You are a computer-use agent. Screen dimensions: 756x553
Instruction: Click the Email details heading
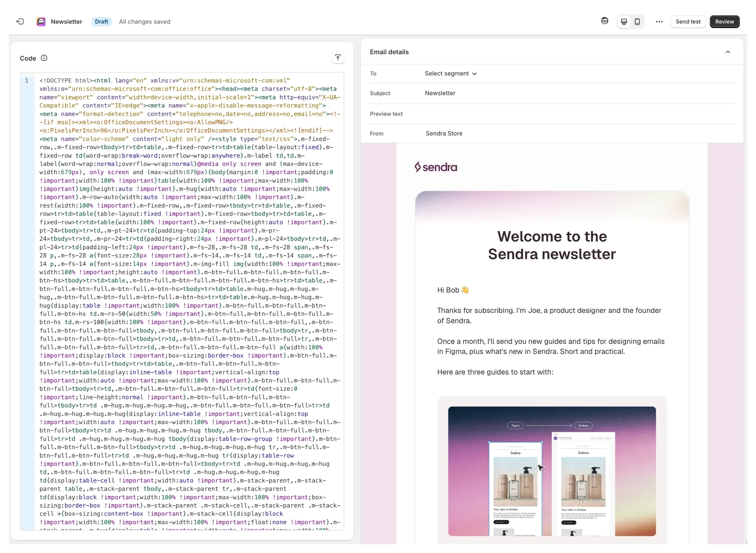point(389,52)
